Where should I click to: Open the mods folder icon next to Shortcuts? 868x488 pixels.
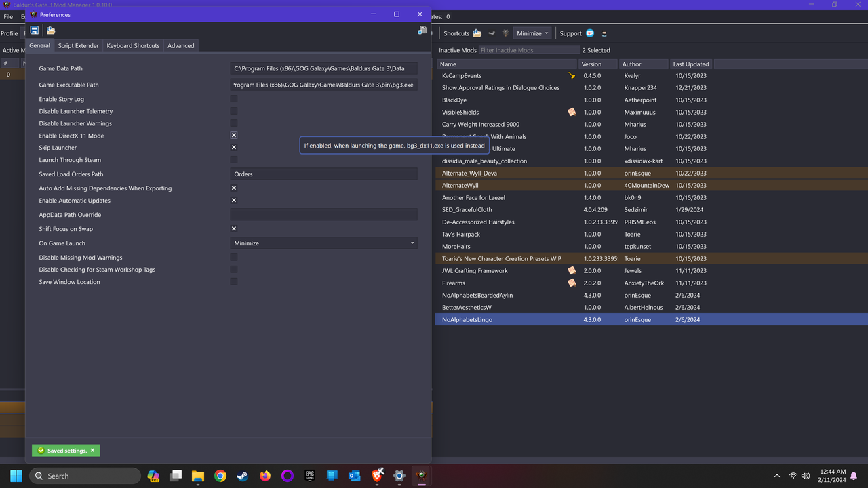(477, 33)
